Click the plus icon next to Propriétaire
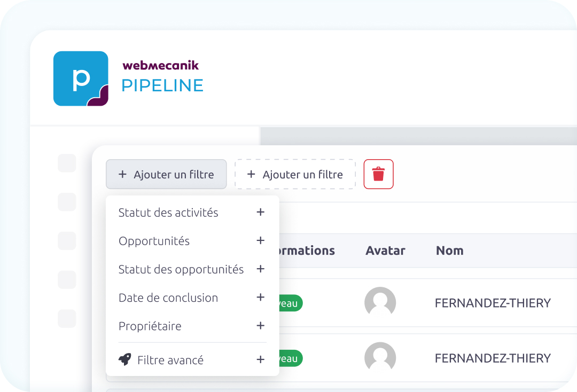Screen dimensions: 577x392 [260, 326]
